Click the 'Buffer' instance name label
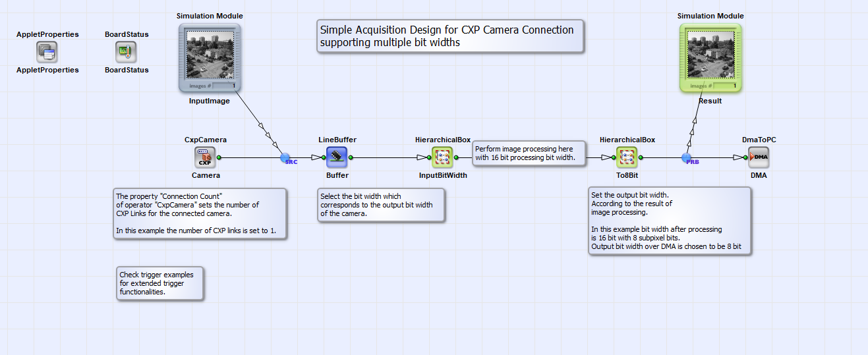 pyautogui.click(x=337, y=176)
